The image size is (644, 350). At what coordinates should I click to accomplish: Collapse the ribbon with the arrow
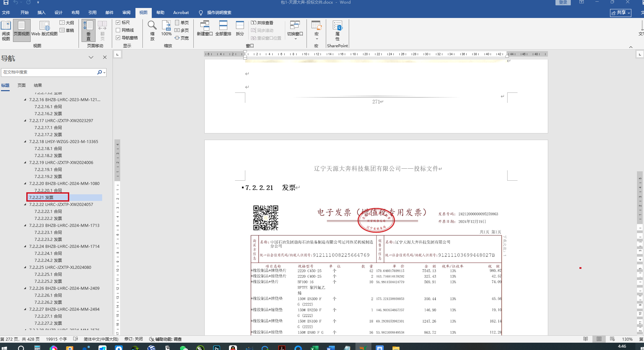click(631, 47)
